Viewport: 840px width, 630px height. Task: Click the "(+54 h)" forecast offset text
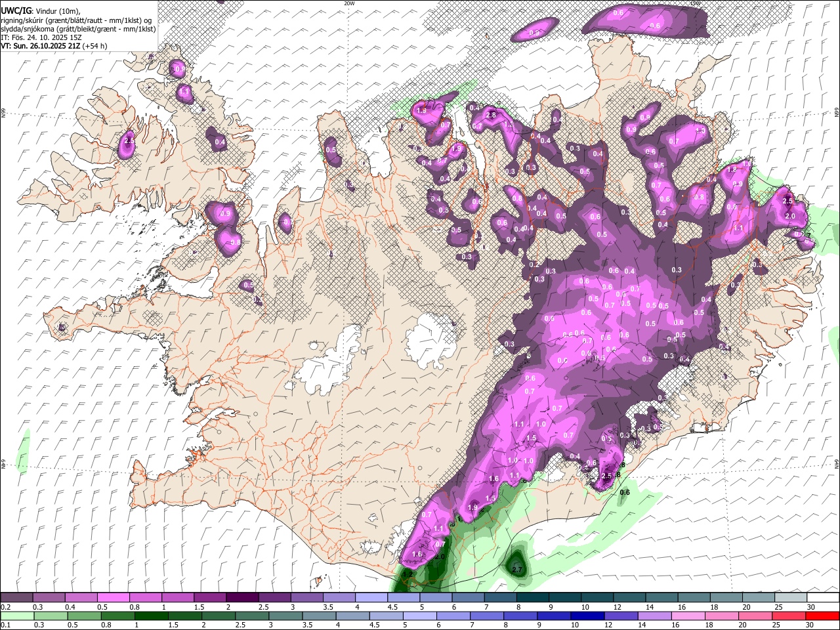(96, 46)
